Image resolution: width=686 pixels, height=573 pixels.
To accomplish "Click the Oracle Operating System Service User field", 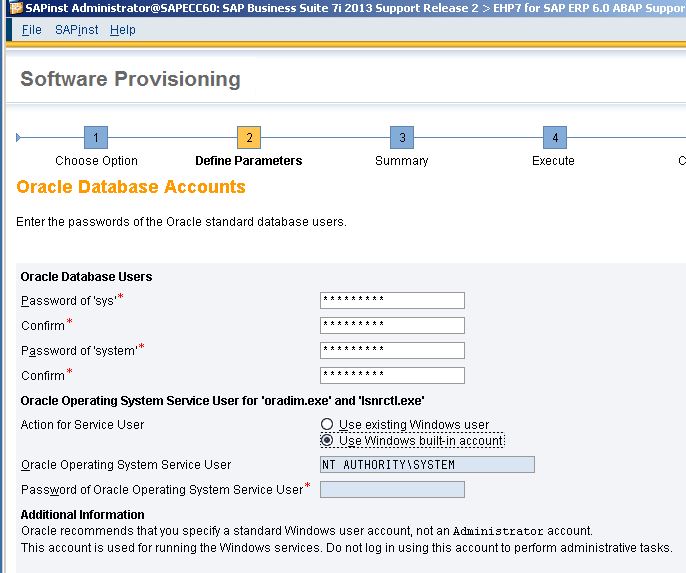I will tap(427, 464).
